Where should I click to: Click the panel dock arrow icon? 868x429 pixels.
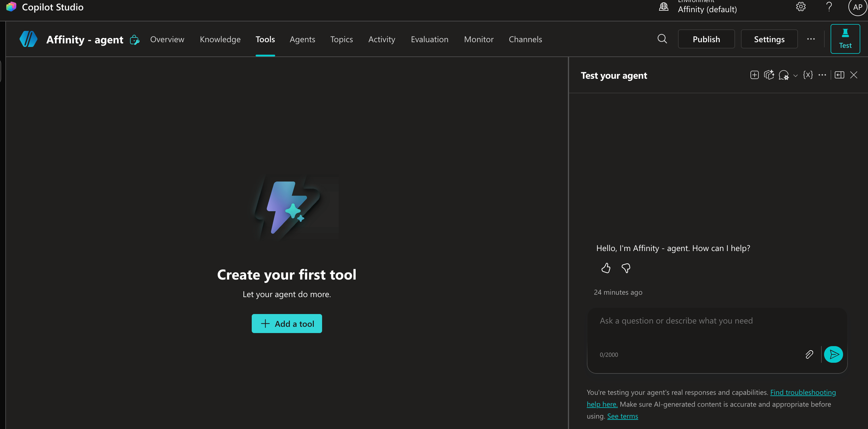pos(840,75)
